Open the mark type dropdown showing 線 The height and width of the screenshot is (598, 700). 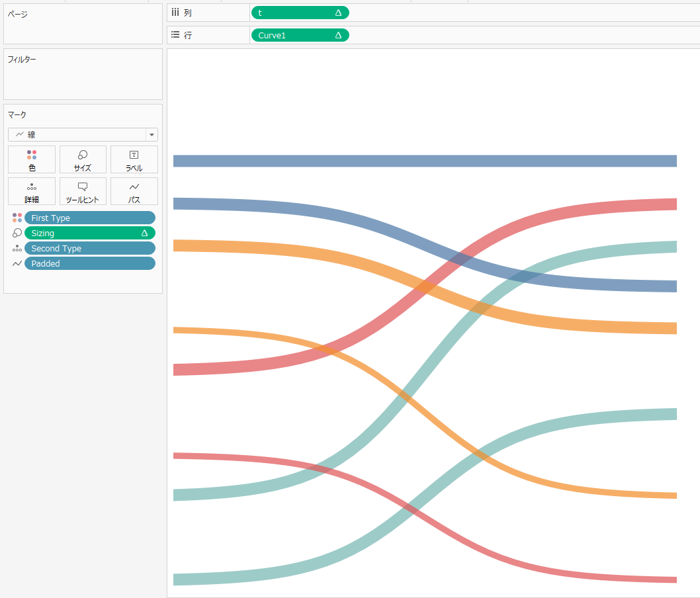(x=83, y=134)
